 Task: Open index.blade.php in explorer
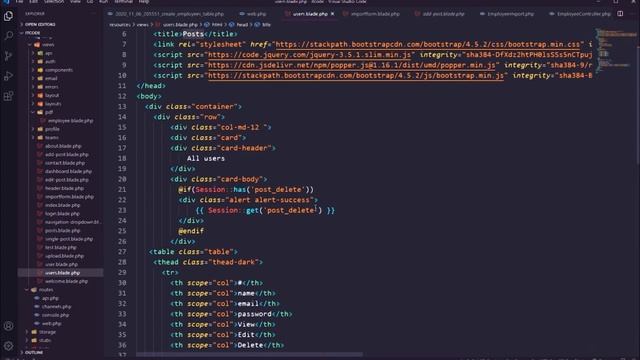[62, 205]
